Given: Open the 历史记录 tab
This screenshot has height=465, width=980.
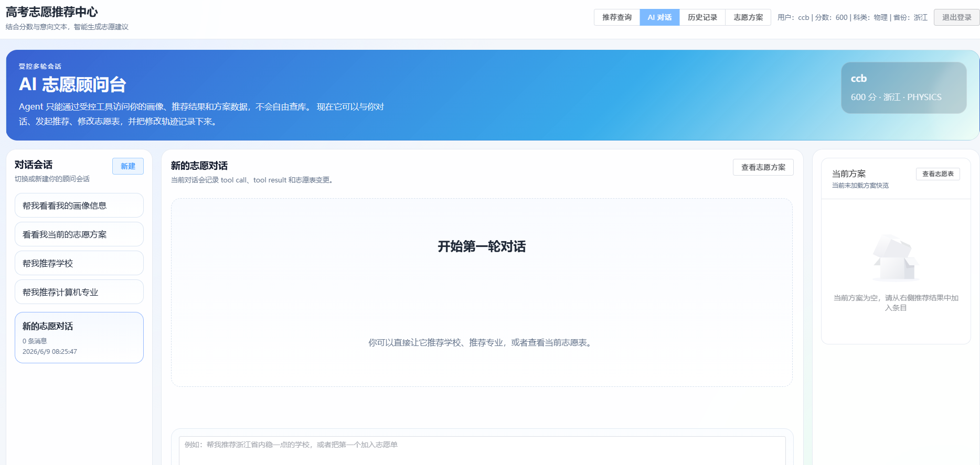Looking at the screenshot, I should click(702, 17).
